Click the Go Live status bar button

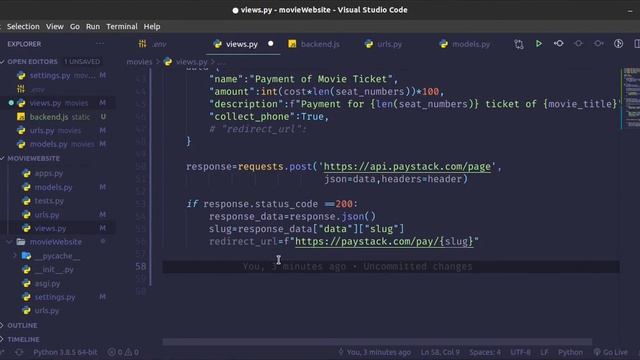coord(611,352)
